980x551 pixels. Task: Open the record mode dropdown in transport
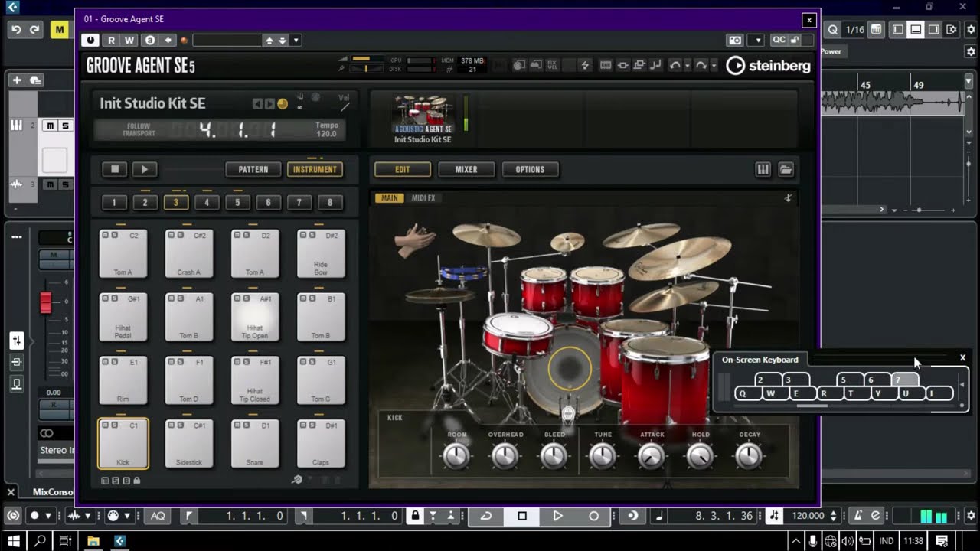(x=48, y=516)
